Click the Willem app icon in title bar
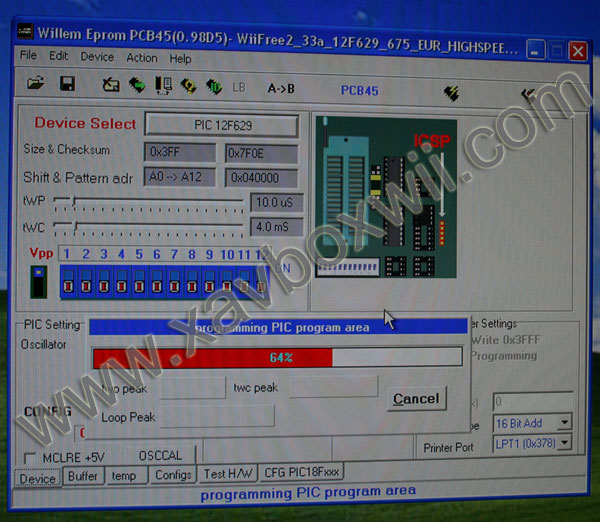Image resolution: width=600 pixels, height=522 pixels. (x=26, y=31)
